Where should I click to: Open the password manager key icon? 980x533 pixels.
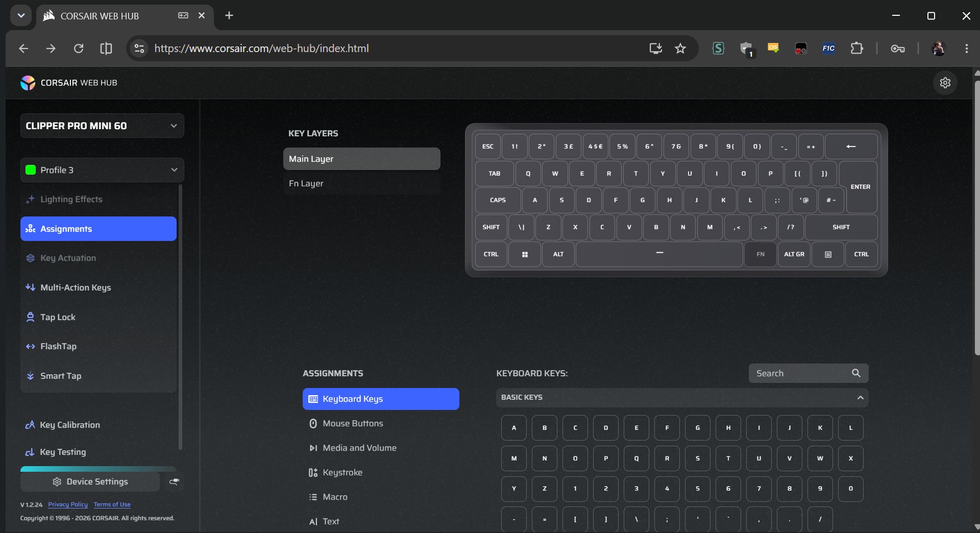(x=898, y=49)
